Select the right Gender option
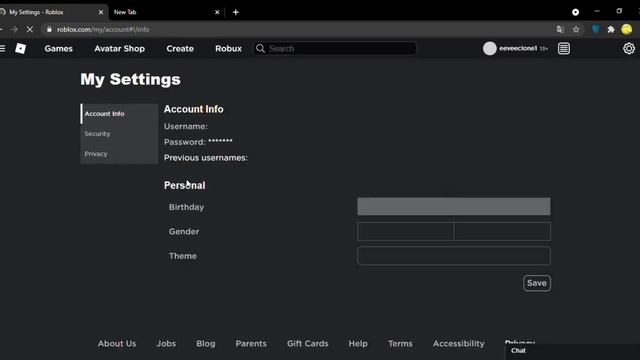 tap(502, 231)
